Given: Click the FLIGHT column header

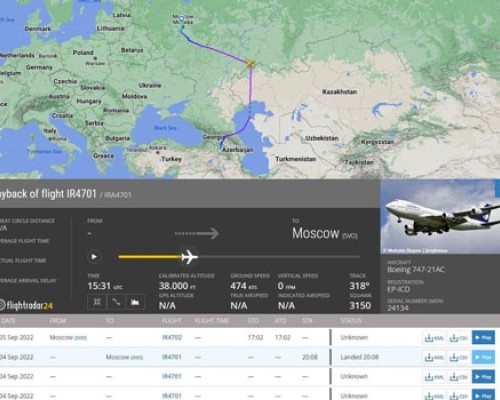Looking at the screenshot, I should pos(172,321).
